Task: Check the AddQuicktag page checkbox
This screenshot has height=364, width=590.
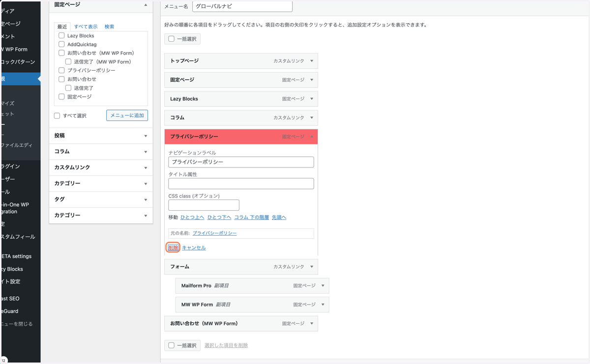Action: [x=61, y=44]
